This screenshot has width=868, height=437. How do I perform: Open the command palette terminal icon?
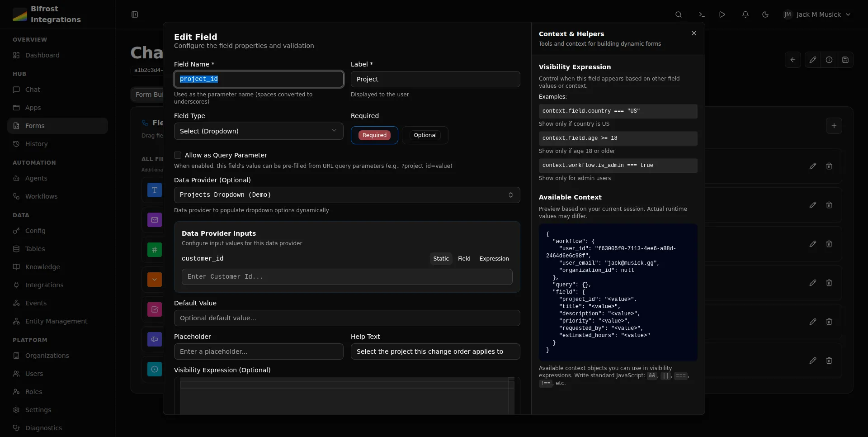(x=701, y=14)
